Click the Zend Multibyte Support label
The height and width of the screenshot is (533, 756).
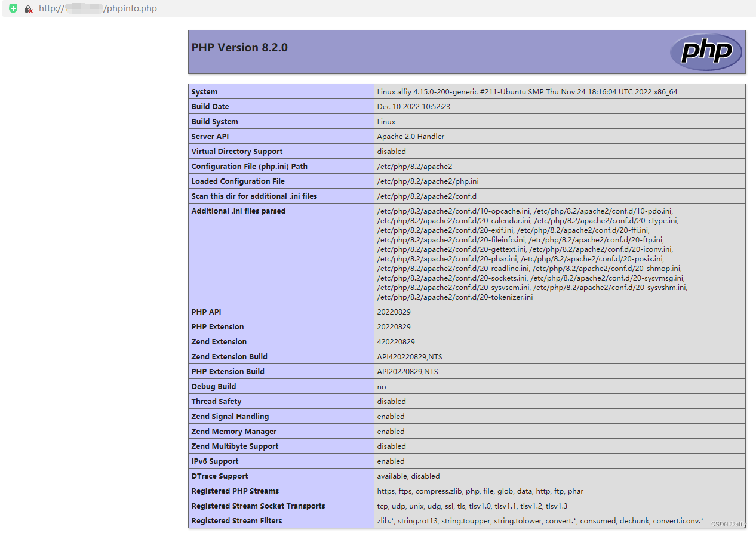(235, 446)
